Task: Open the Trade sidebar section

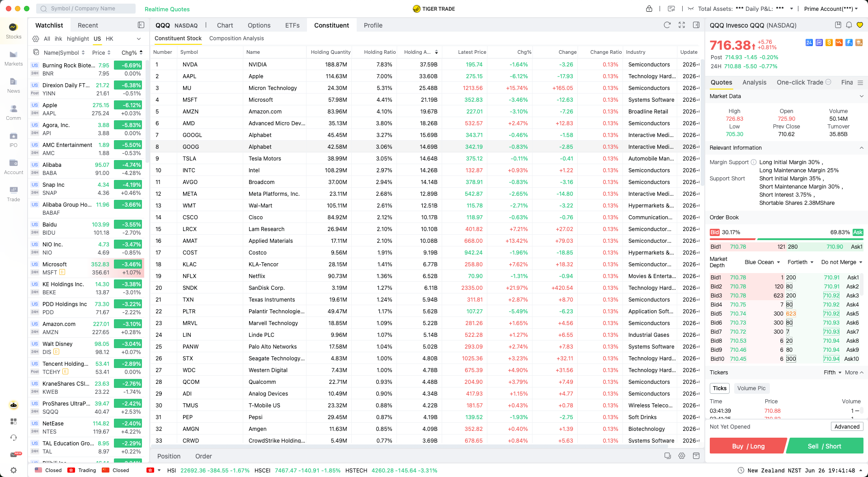Action: (13, 194)
